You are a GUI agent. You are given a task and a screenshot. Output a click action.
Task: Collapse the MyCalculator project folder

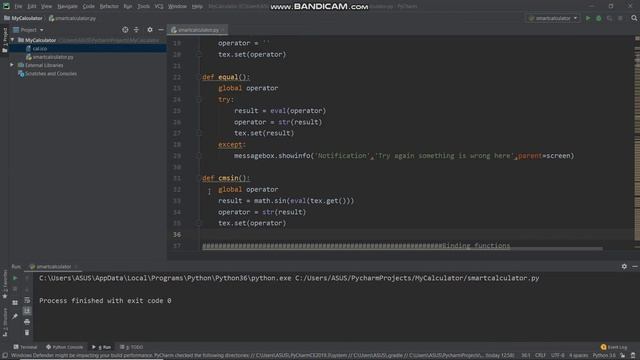point(12,40)
